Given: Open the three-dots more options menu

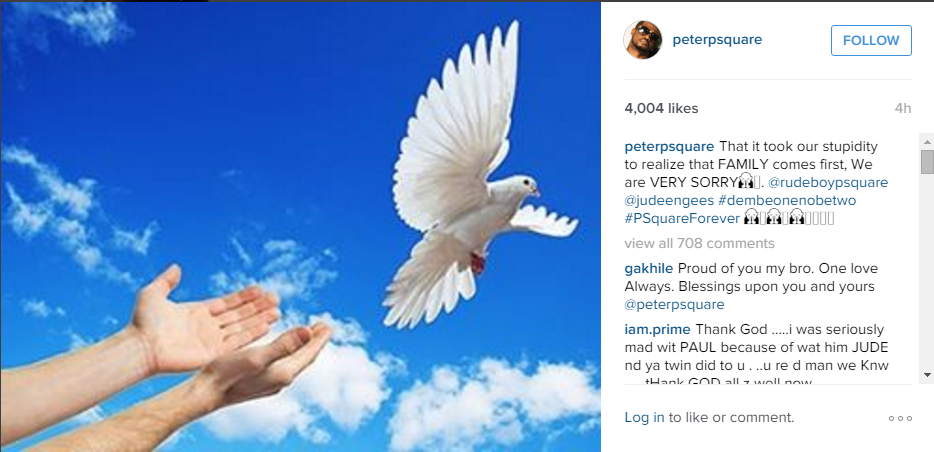Looking at the screenshot, I should pyautogui.click(x=900, y=419).
